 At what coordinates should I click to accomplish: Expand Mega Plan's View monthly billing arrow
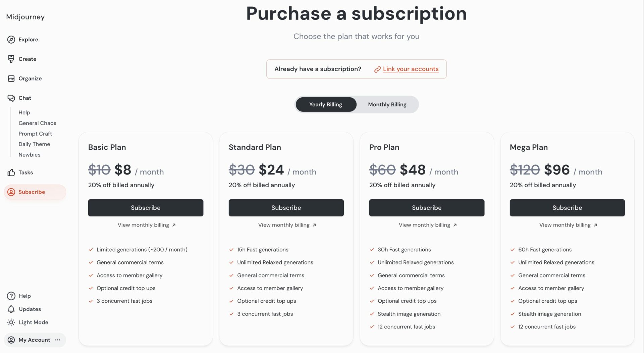coord(595,225)
